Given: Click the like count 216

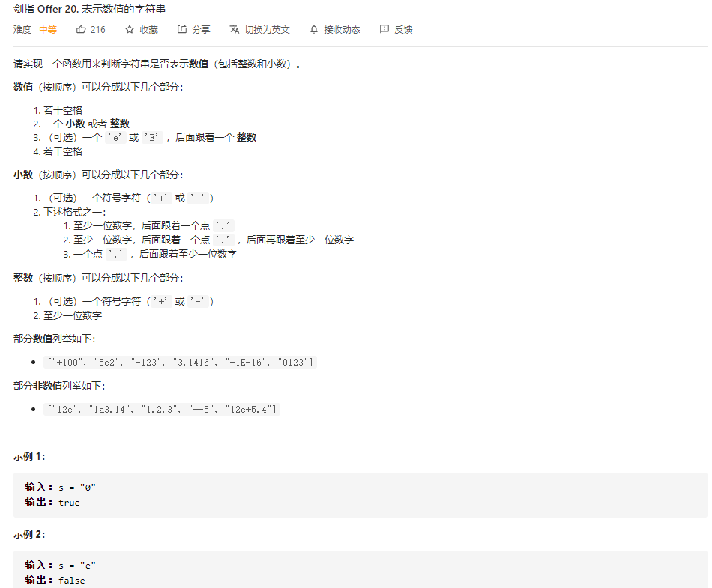Looking at the screenshot, I should pyautogui.click(x=96, y=29).
